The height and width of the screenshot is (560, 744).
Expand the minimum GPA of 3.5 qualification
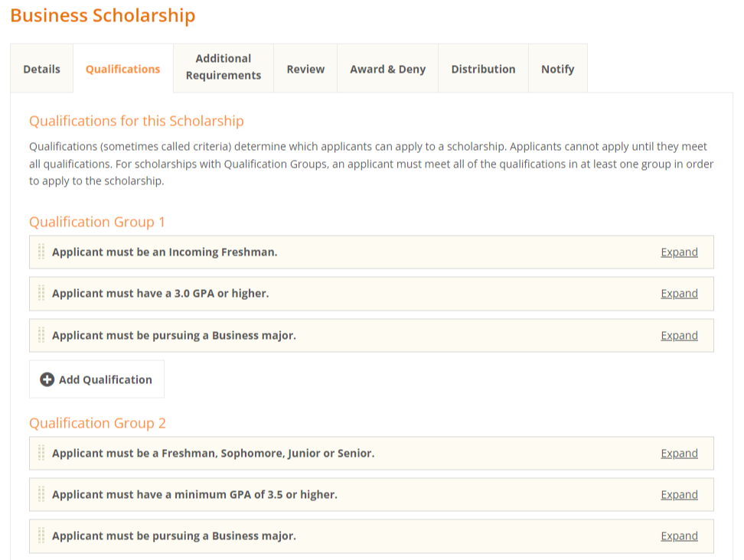coord(679,494)
